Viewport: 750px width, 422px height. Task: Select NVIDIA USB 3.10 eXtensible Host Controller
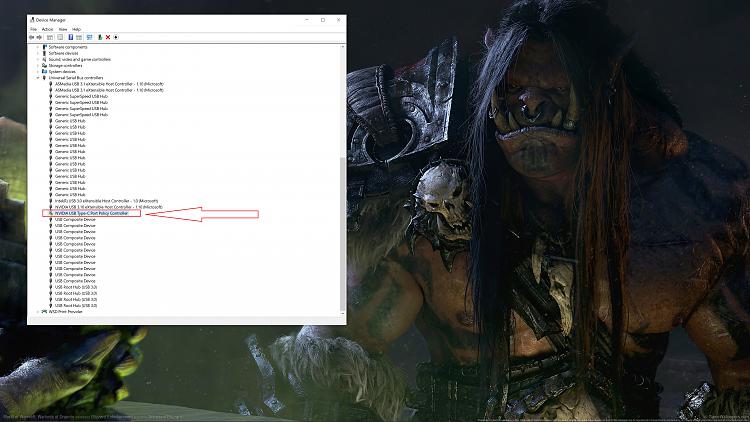(x=109, y=207)
